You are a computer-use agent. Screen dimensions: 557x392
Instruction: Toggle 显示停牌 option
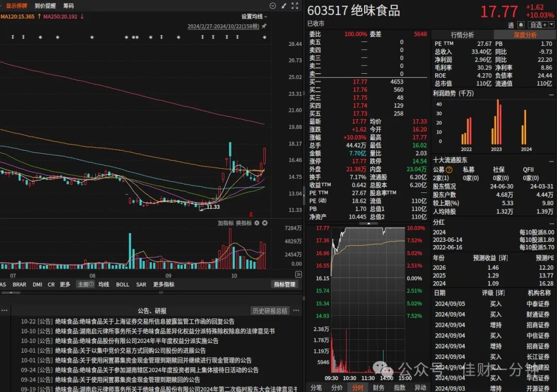pyautogui.click(x=17, y=6)
